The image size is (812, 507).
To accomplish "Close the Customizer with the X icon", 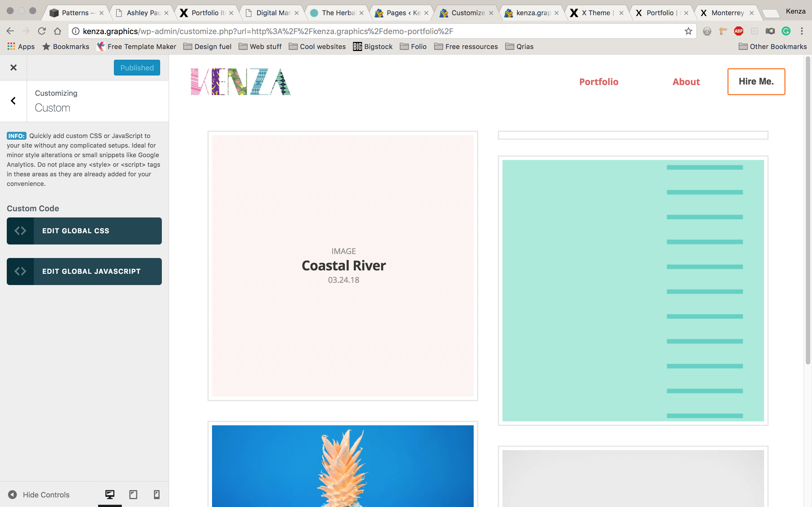I will 14,68.
